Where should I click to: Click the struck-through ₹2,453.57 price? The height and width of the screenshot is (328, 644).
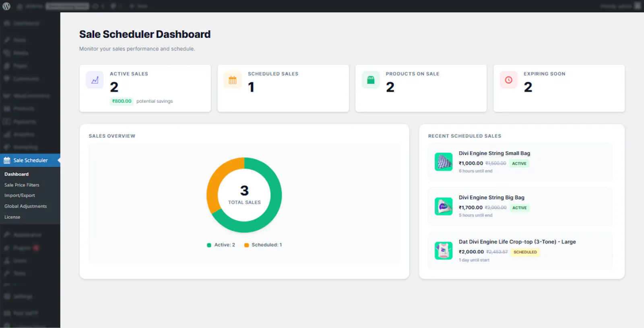coord(497,252)
